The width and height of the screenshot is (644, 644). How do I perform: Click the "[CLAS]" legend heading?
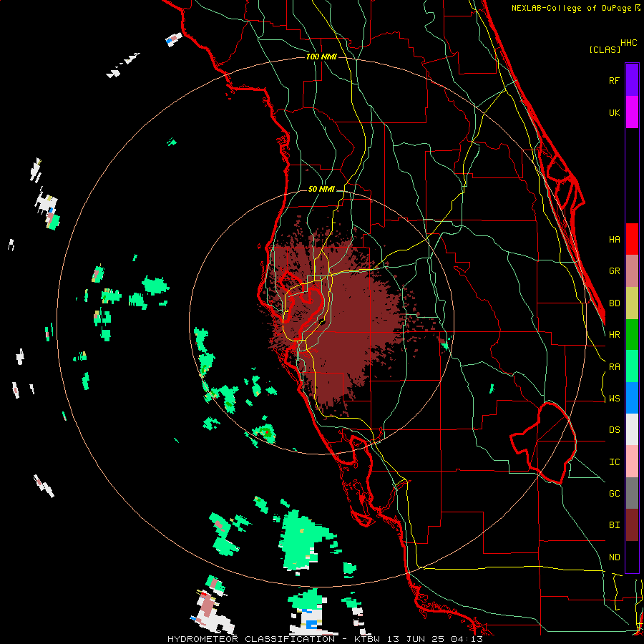pos(605,50)
